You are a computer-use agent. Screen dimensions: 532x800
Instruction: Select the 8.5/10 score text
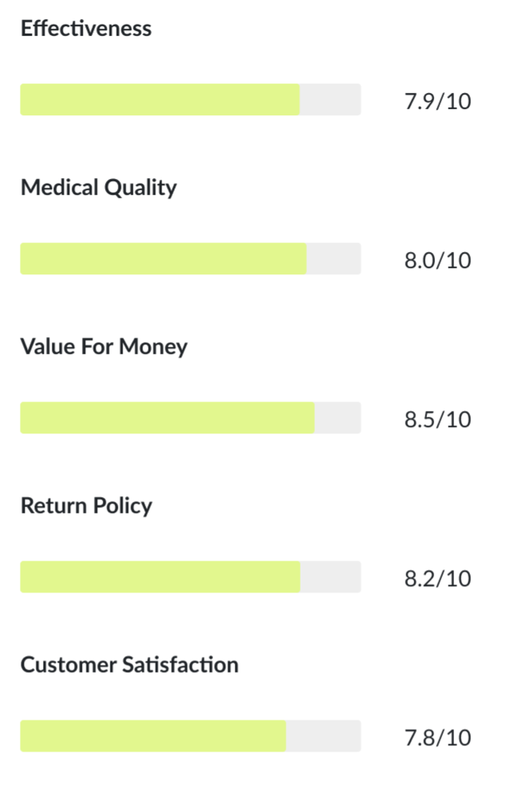pyautogui.click(x=437, y=420)
